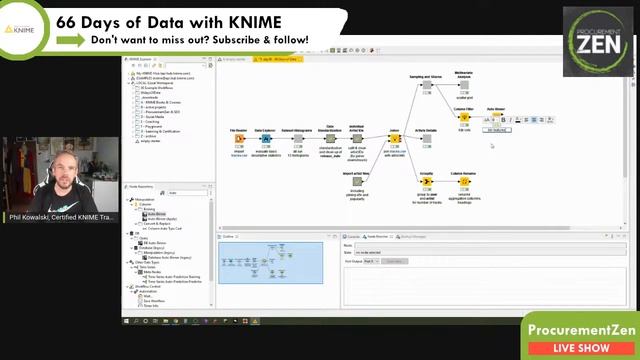Collapse the Time Series category
640x360 pixels.
pyautogui.click(x=132, y=267)
